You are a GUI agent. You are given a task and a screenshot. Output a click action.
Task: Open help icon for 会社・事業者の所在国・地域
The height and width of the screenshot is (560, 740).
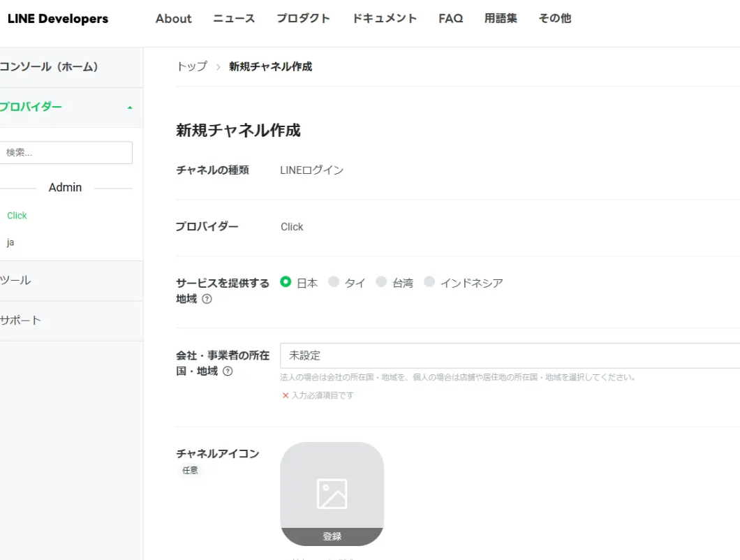(x=228, y=371)
